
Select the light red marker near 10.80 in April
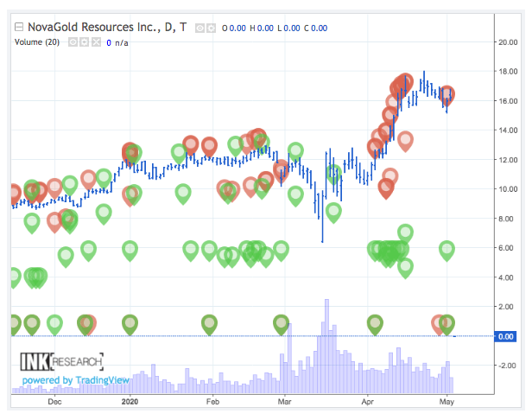389,177
